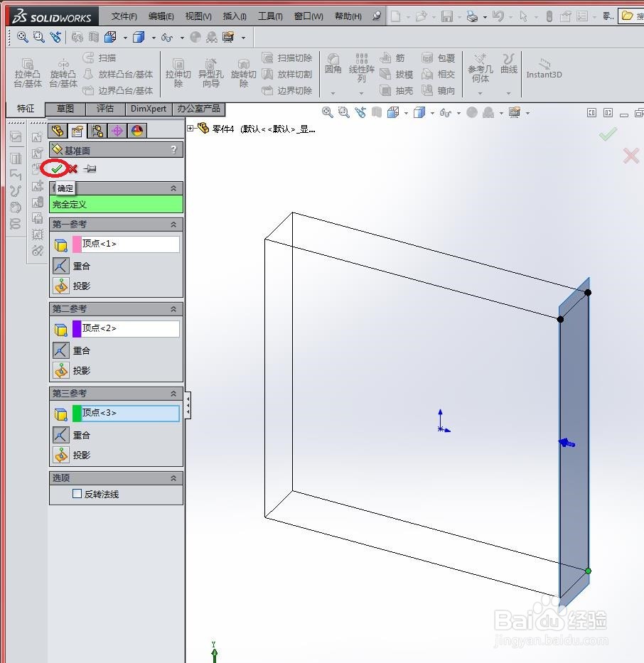Toggle 重合 coincident under 第三参考

(x=61, y=435)
